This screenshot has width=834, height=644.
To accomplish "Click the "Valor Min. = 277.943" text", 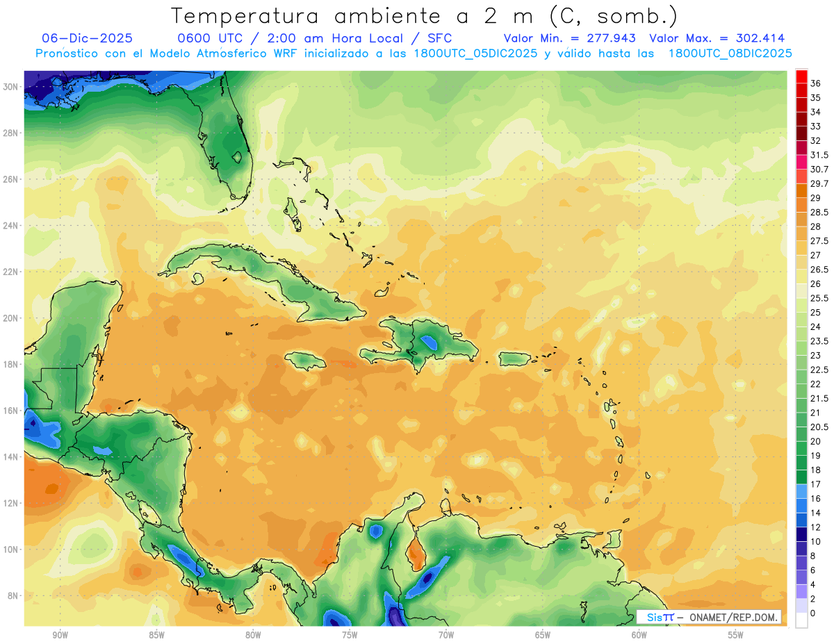I will (x=571, y=38).
